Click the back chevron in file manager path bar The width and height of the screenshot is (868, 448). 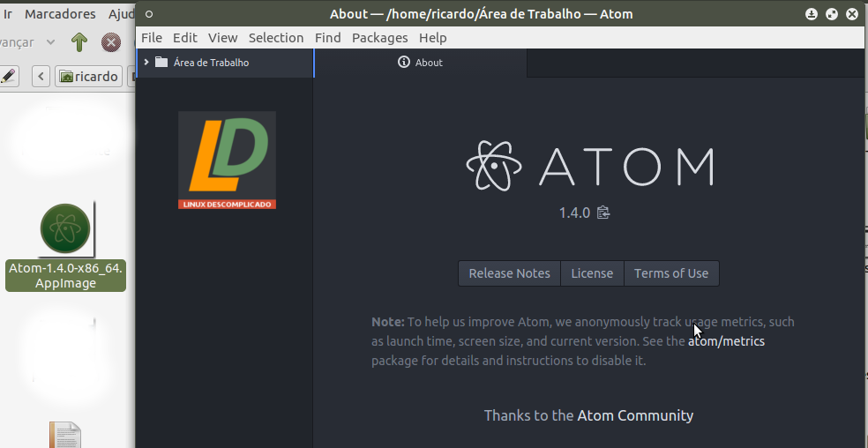(41, 77)
